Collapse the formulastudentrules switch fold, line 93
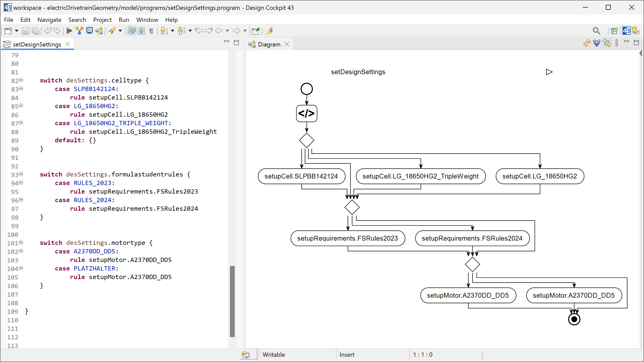Screen dimensions: 644x362 (21, 174)
